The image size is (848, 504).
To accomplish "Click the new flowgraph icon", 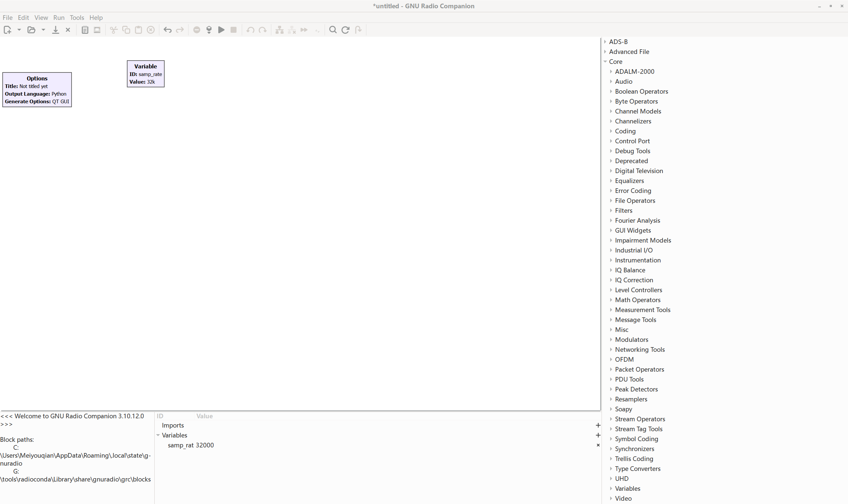I will [7, 30].
